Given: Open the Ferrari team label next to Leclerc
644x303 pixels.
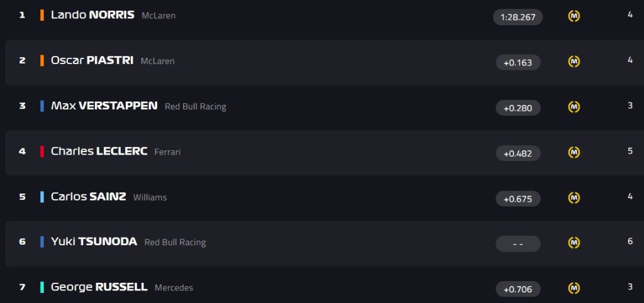Looking at the screenshot, I should tap(167, 152).
